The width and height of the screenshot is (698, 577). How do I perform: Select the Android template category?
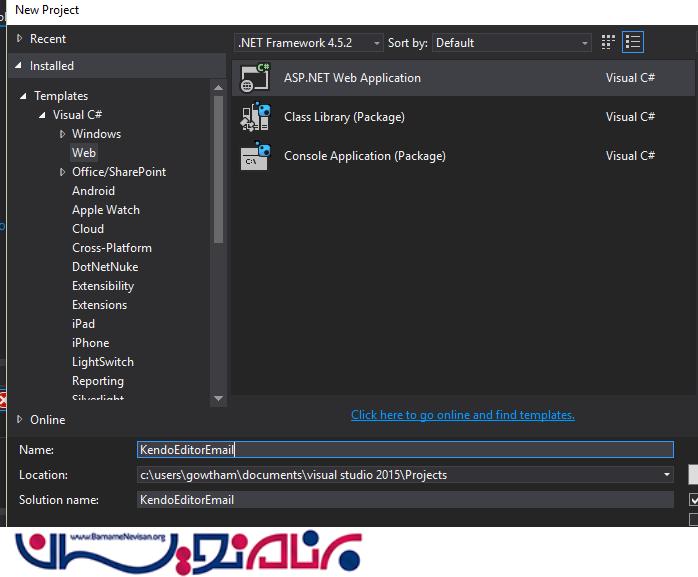(93, 191)
